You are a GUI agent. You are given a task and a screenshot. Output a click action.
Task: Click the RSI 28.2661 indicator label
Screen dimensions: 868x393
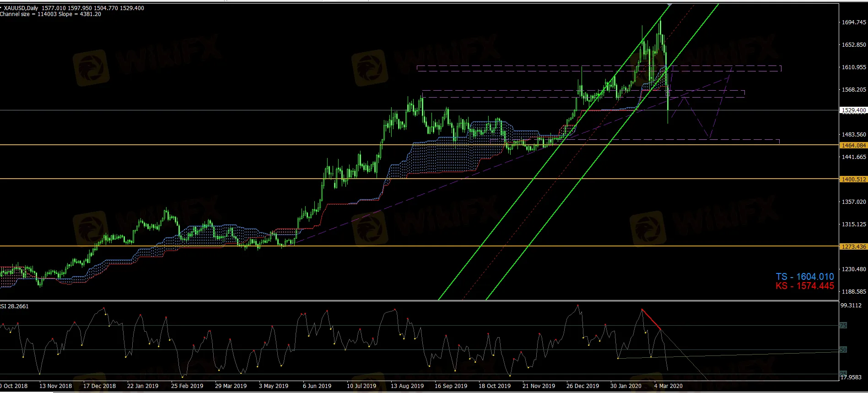tap(14, 306)
